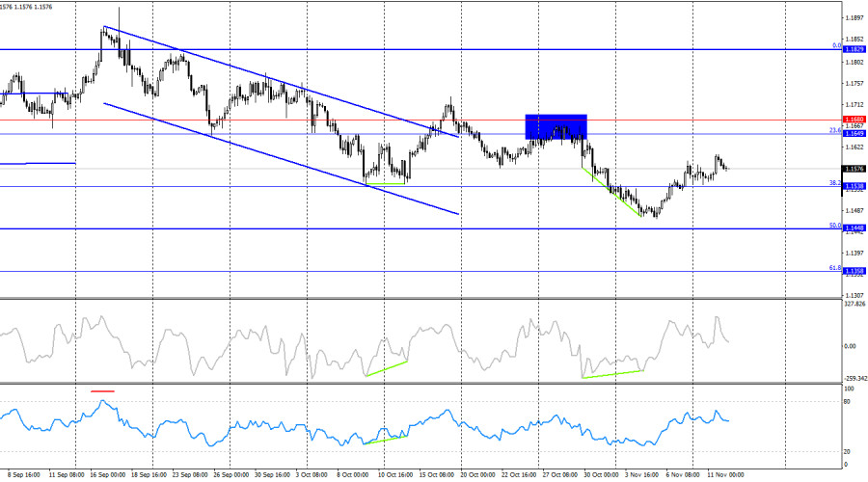868x482 pixels.
Task: Click the 20 Oct 00:00 time label
Action: pyautogui.click(x=479, y=475)
